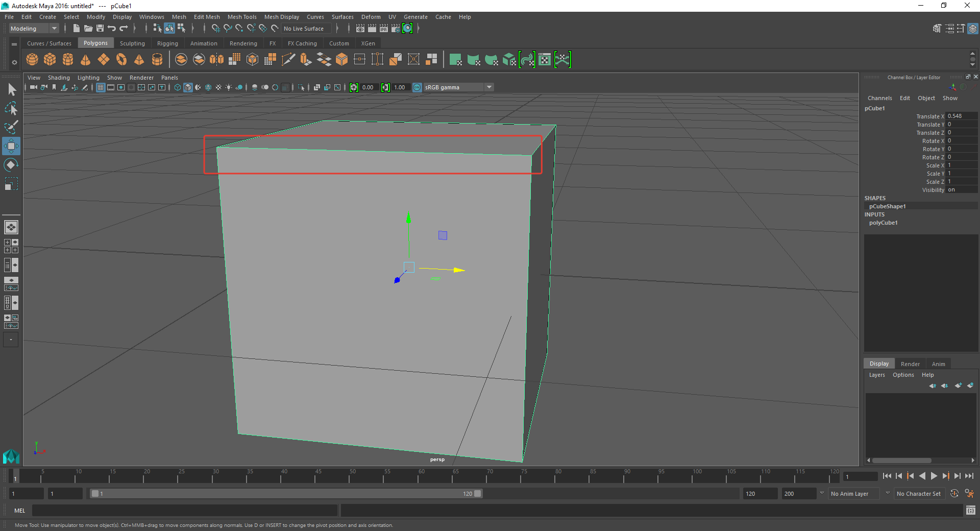Click the Bevel cube shelf icon
Viewport: 980px width, 531px height.
[342, 60]
